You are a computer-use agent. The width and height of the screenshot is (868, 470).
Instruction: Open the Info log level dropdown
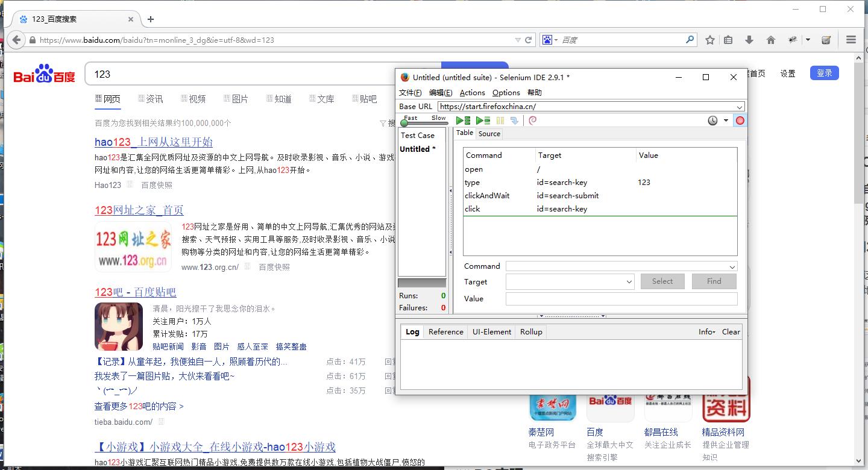pos(706,332)
